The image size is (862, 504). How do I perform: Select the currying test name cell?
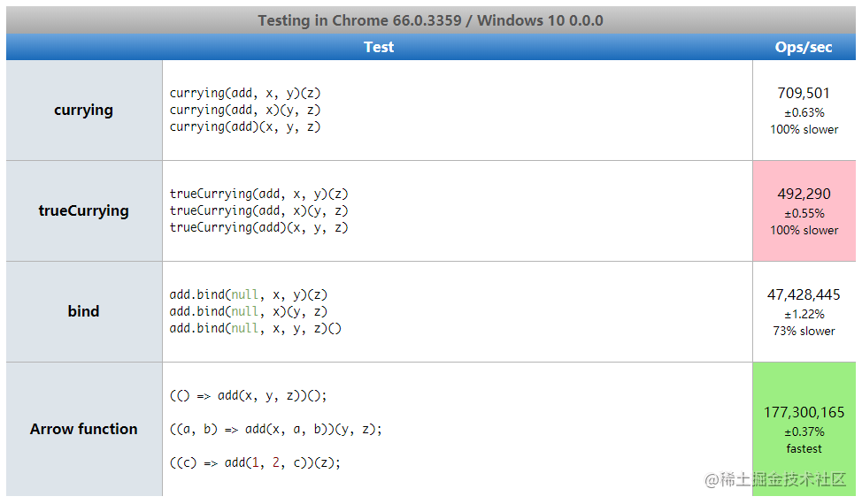click(x=83, y=111)
